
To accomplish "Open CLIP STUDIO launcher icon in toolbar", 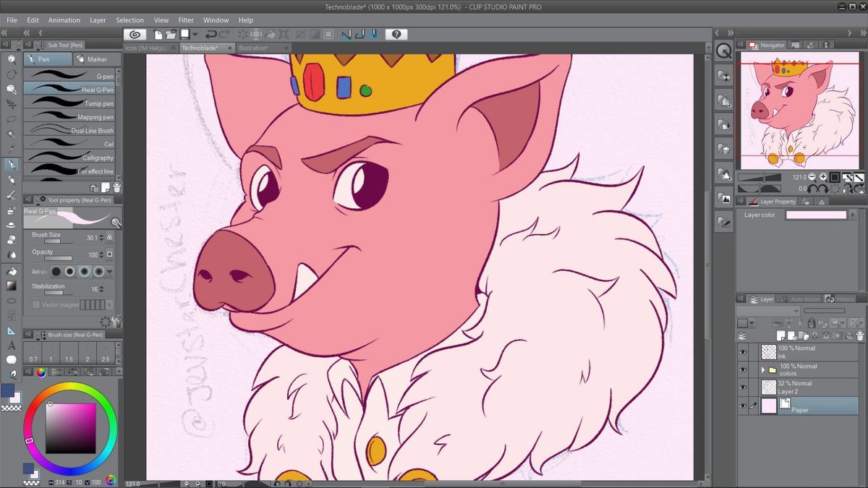I will 135,34.
